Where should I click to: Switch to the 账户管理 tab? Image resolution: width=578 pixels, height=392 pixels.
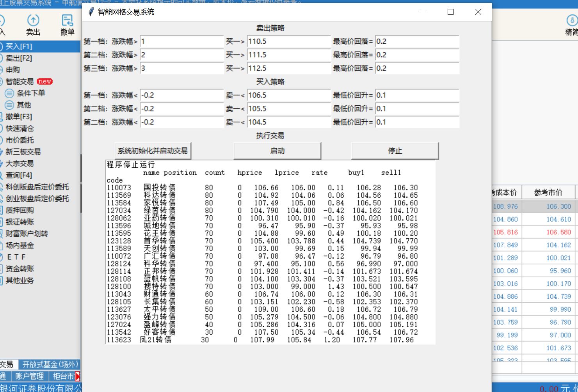29,376
